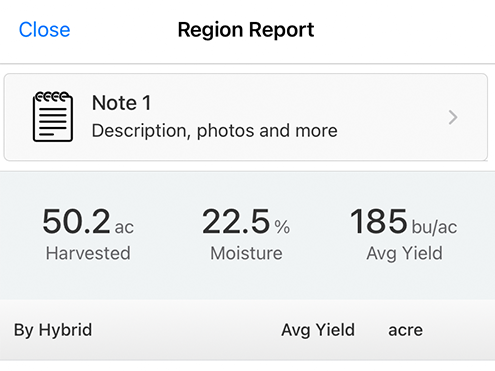Tap the bu/ac unit beside 185
Viewport: 495px width, 371px height.
tap(434, 228)
